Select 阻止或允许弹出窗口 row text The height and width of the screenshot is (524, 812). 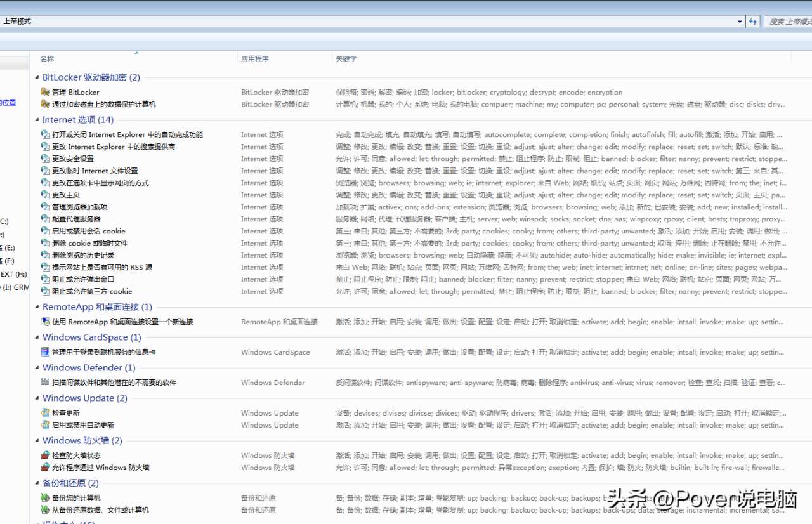click(83, 279)
